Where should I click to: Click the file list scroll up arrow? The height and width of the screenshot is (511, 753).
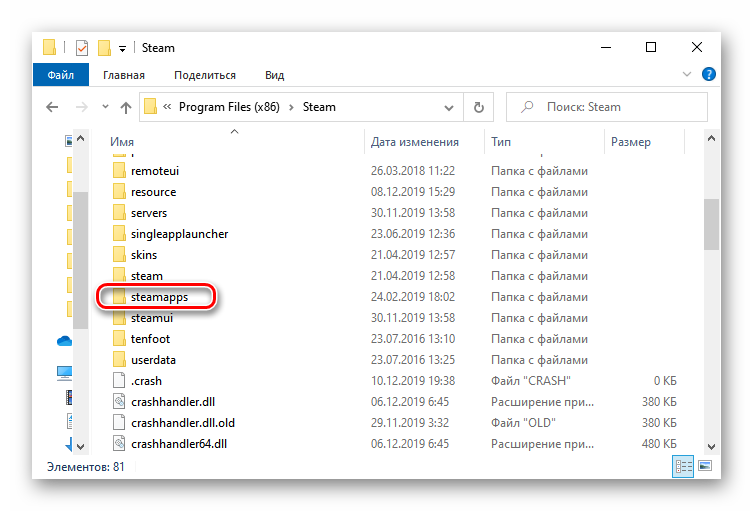711,139
